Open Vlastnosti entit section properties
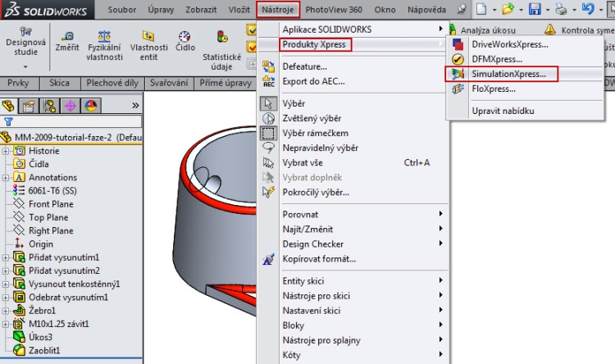 click(148, 46)
